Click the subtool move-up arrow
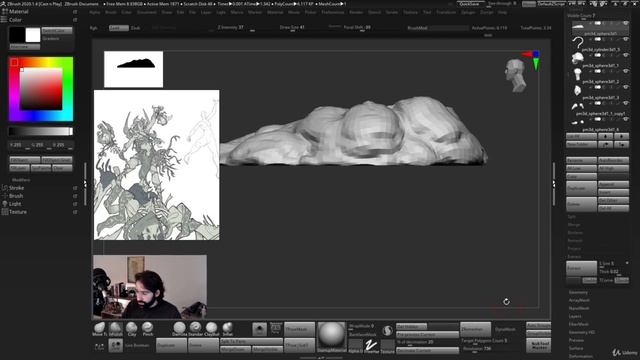This screenshot has height=360, width=640. click(605, 136)
